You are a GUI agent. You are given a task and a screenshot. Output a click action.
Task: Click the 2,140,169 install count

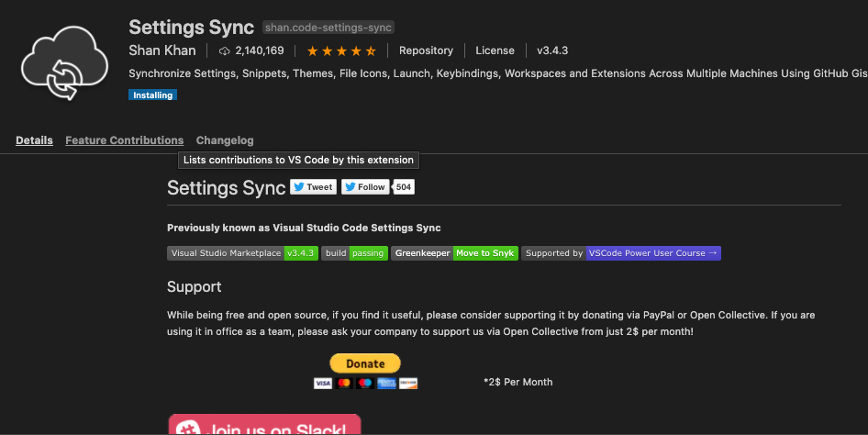[x=260, y=50]
